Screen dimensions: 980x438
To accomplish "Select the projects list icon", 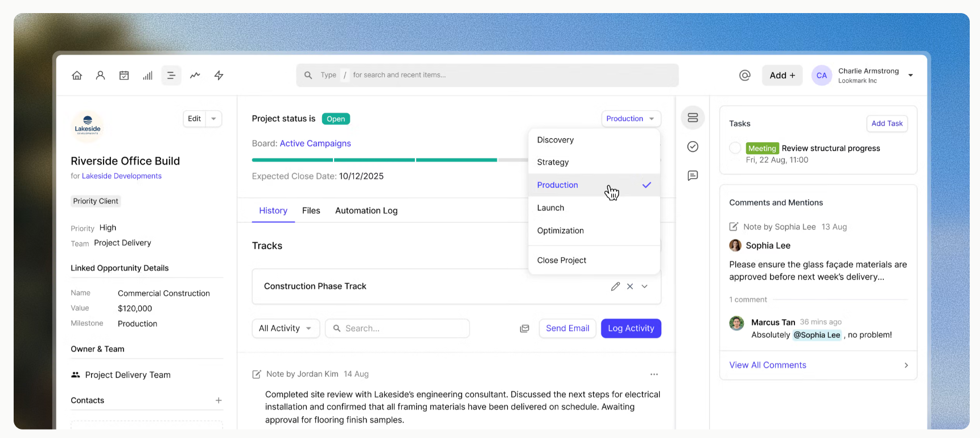I will 171,75.
